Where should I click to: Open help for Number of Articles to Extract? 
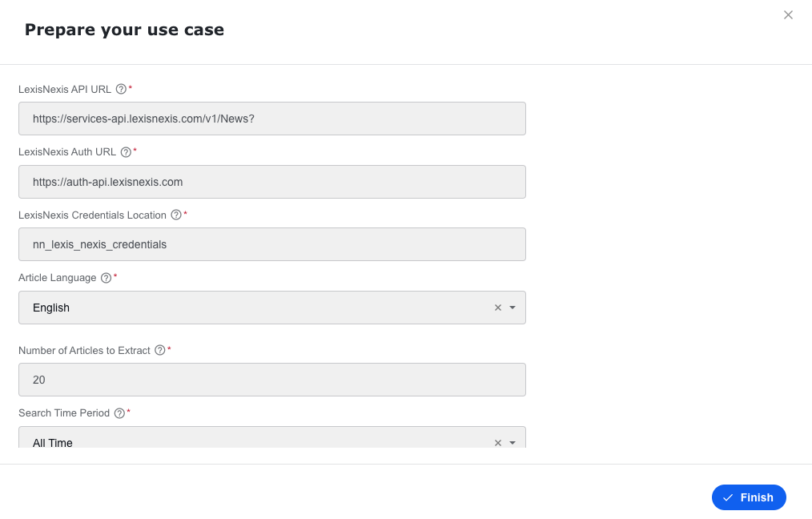point(160,350)
